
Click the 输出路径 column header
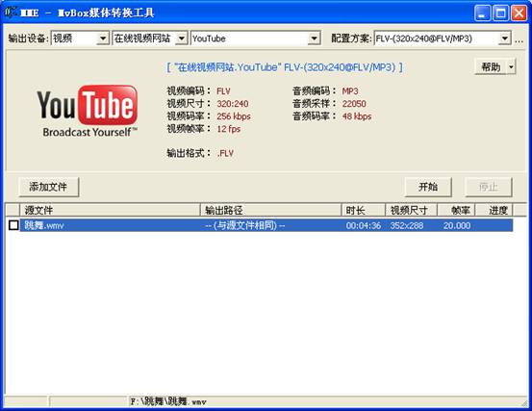coord(270,211)
